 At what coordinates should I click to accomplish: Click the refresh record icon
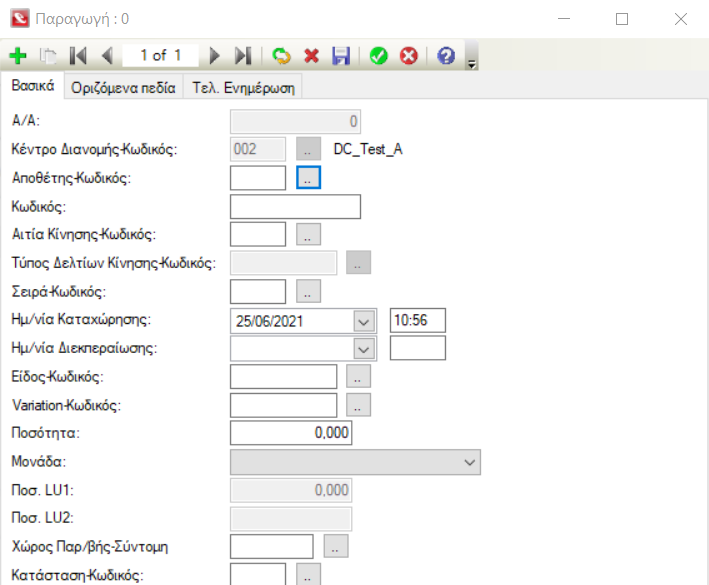coord(281,56)
